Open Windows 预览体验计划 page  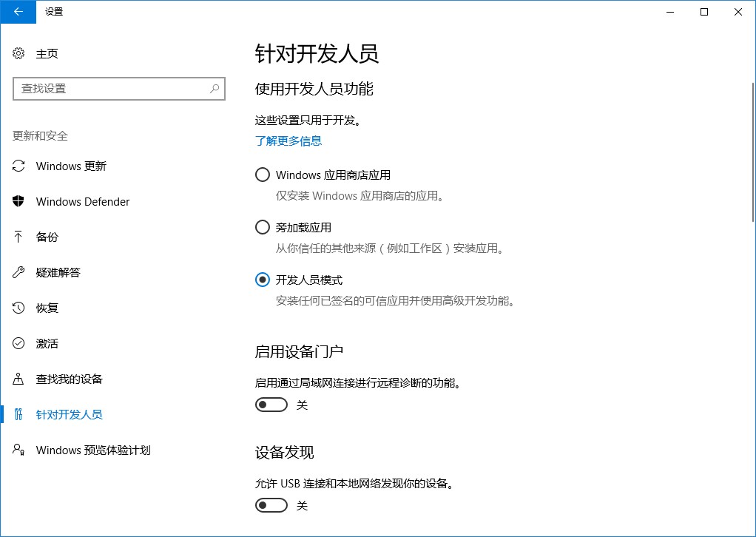point(92,450)
